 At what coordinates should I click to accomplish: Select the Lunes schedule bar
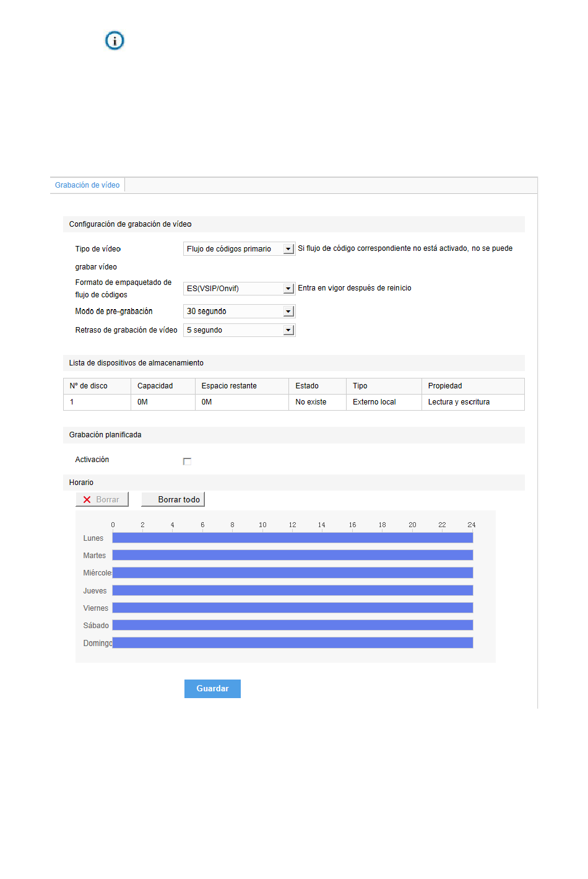click(292, 538)
